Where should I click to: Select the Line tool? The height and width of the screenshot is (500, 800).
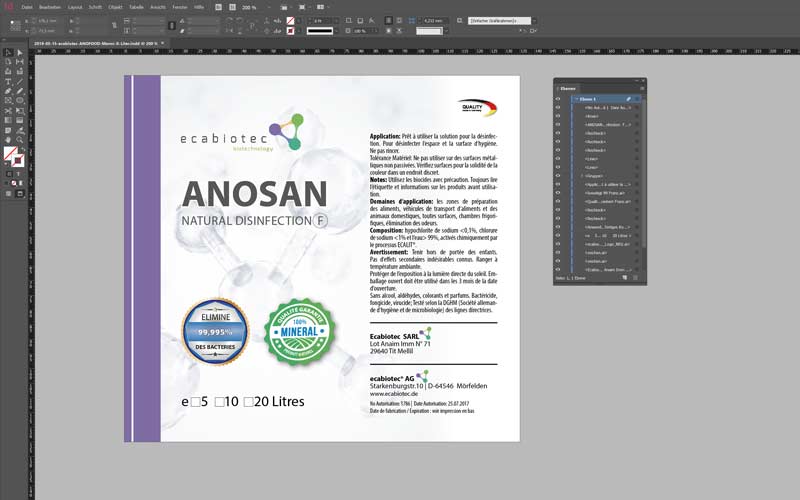19,82
